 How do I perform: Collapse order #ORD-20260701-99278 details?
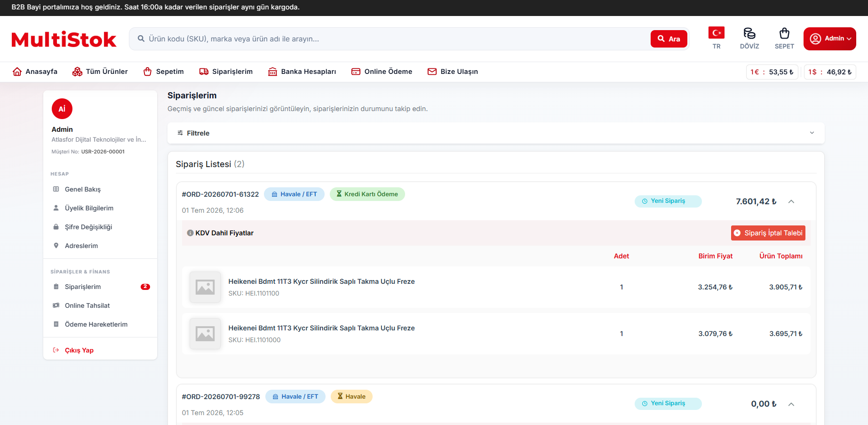791,404
